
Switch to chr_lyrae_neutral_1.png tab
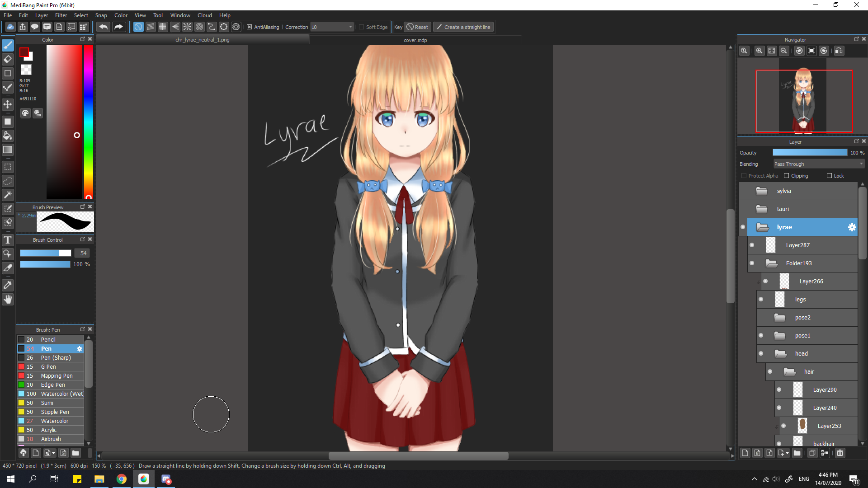203,40
